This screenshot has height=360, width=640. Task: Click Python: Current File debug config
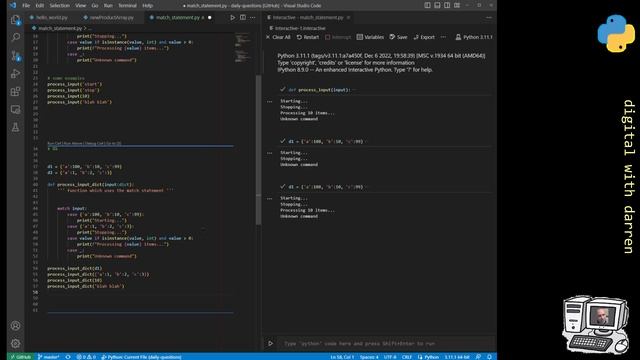click(141, 357)
